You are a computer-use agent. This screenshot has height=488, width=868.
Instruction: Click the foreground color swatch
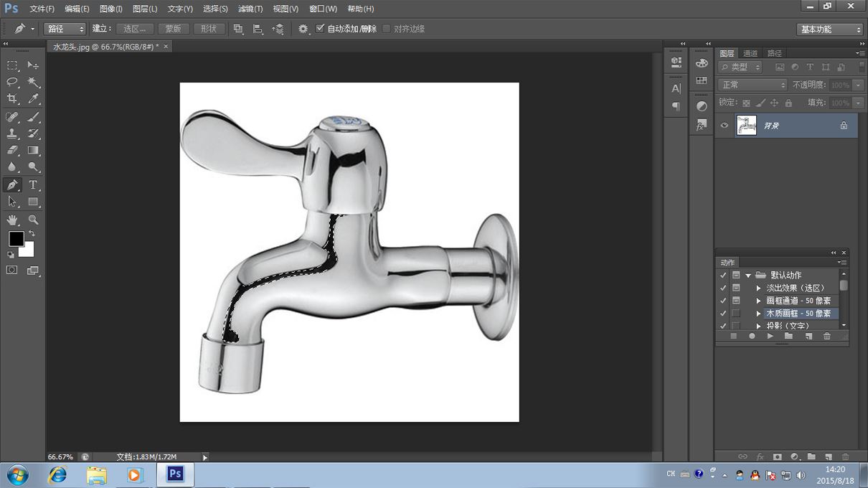click(16, 238)
